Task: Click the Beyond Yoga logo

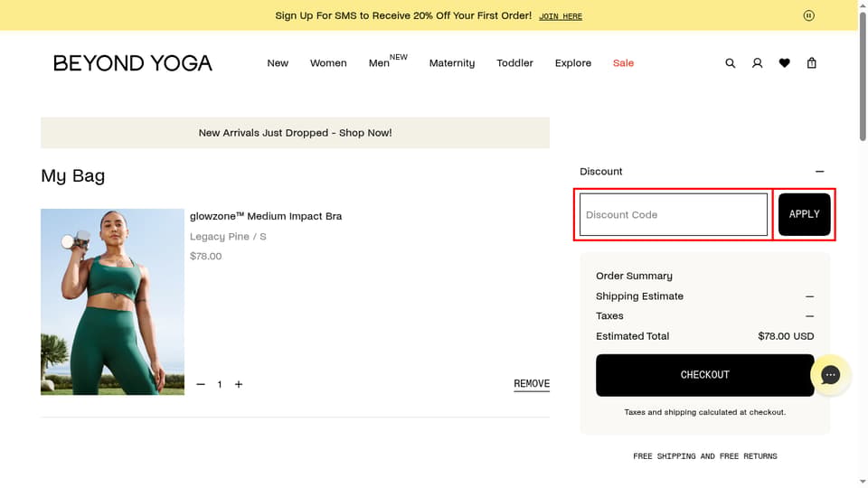Action: (x=133, y=63)
